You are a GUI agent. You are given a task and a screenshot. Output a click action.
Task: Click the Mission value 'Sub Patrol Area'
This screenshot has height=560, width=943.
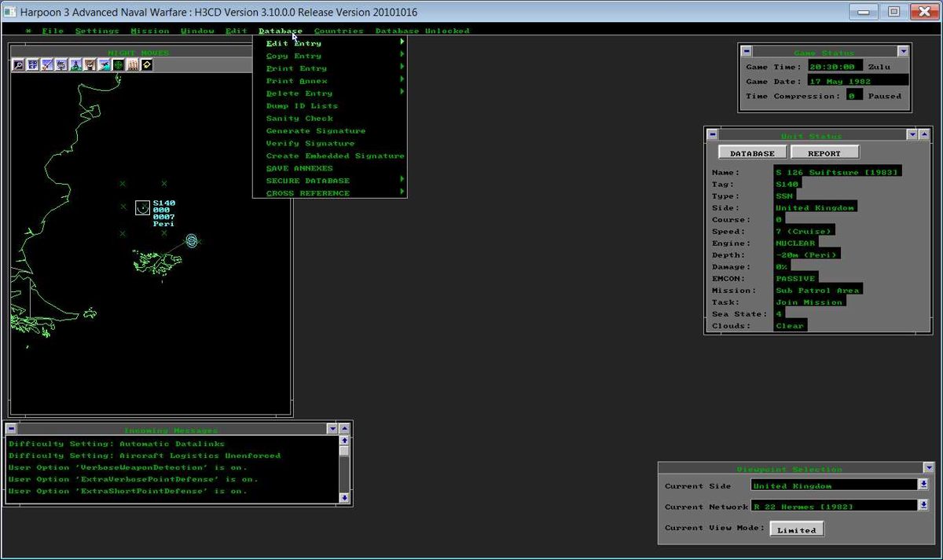(x=817, y=290)
